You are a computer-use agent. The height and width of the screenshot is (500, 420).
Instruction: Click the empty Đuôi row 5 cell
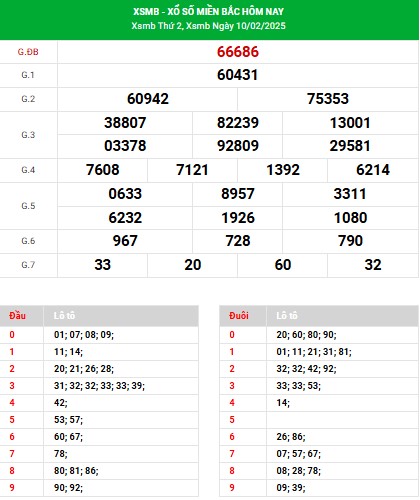coord(342,420)
